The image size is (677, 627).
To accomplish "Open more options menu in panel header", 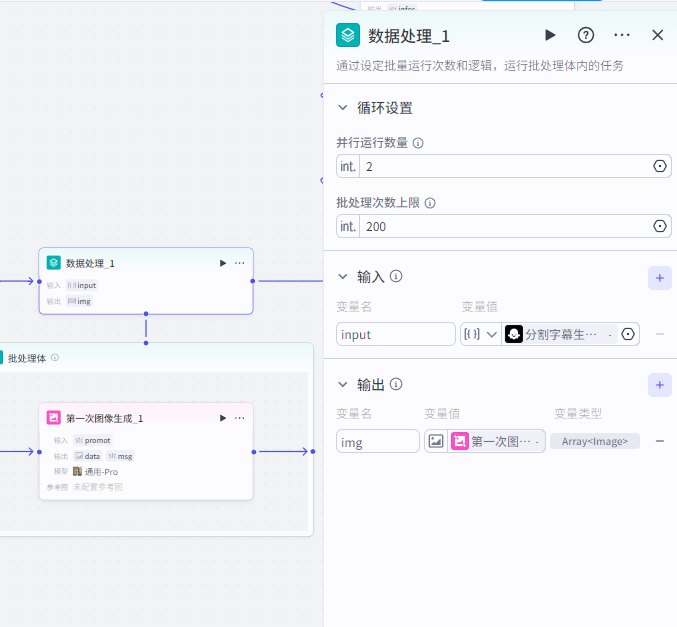I will click(x=622, y=35).
